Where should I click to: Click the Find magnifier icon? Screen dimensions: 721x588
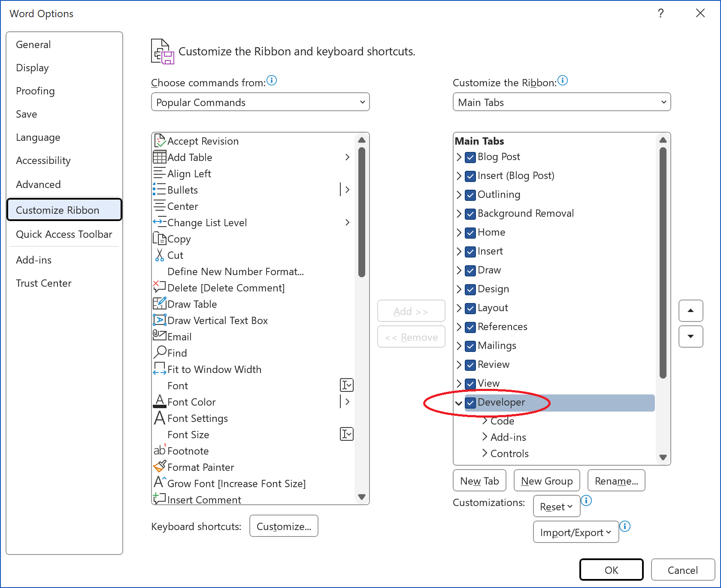coord(160,352)
